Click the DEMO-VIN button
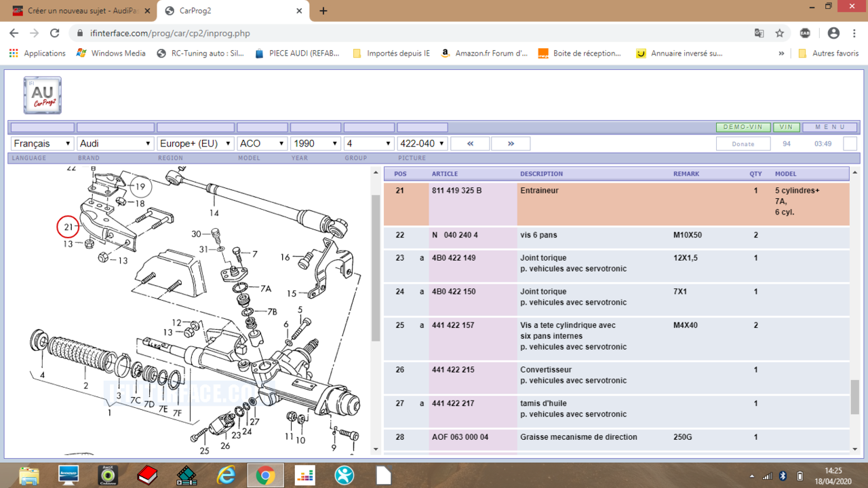This screenshot has width=868, height=488. coord(743,127)
